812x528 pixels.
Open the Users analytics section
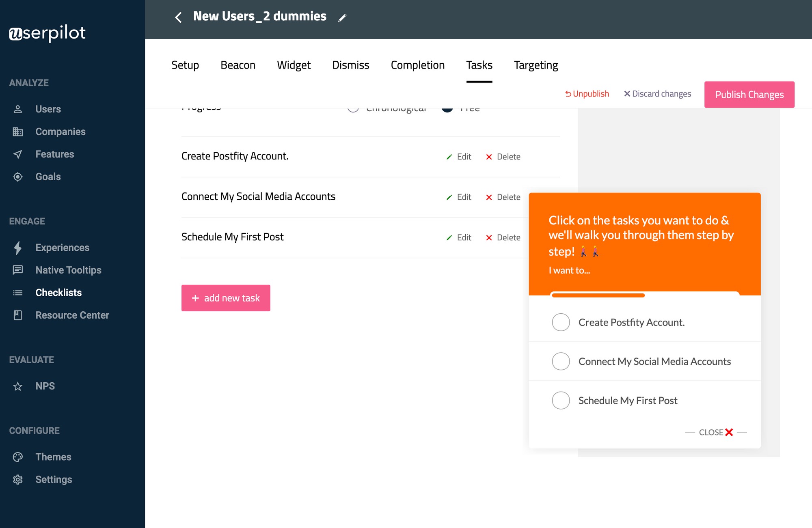click(x=48, y=109)
